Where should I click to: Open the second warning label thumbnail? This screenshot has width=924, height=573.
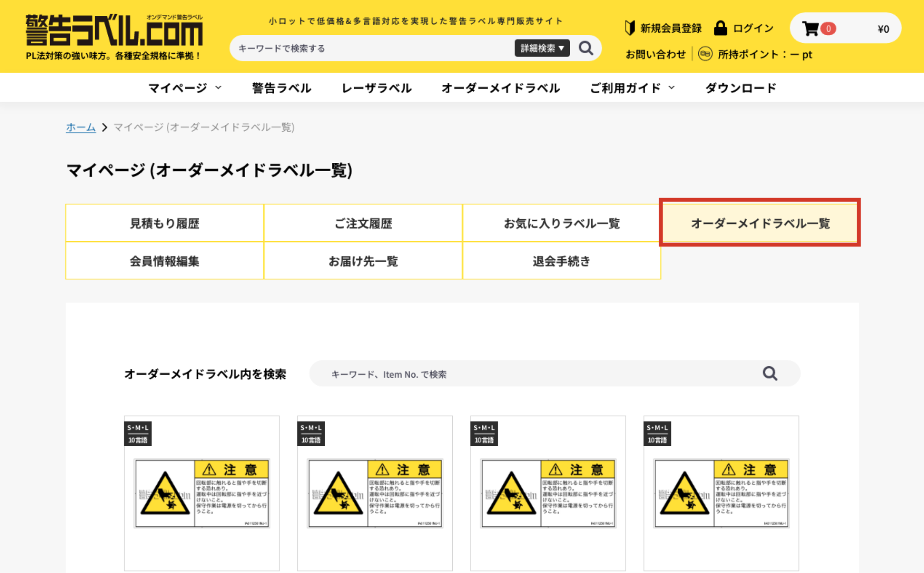[375, 493]
